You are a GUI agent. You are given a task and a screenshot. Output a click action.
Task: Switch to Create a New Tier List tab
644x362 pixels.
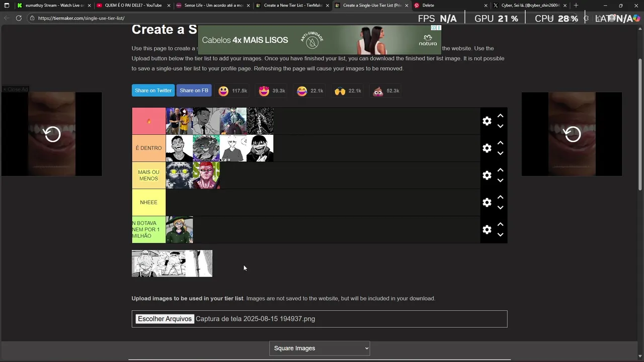coord(292,6)
